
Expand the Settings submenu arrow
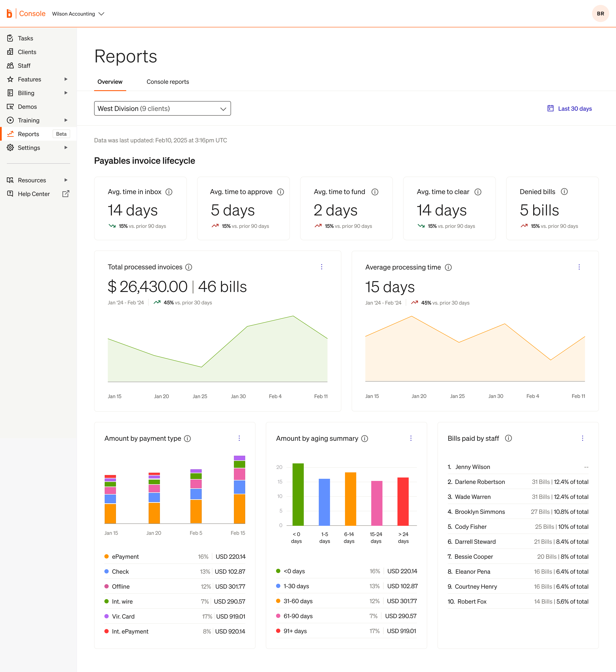point(66,147)
